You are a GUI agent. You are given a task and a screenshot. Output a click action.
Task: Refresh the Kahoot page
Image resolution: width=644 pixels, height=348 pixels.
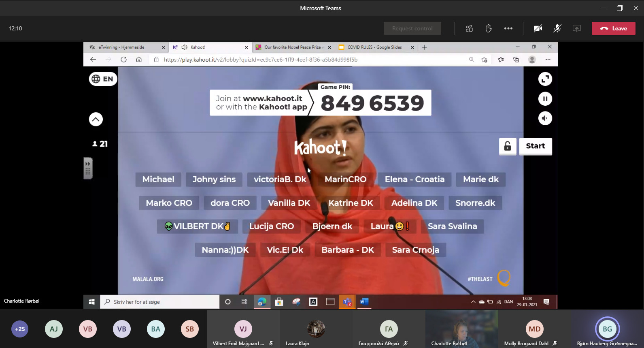coord(123,60)
